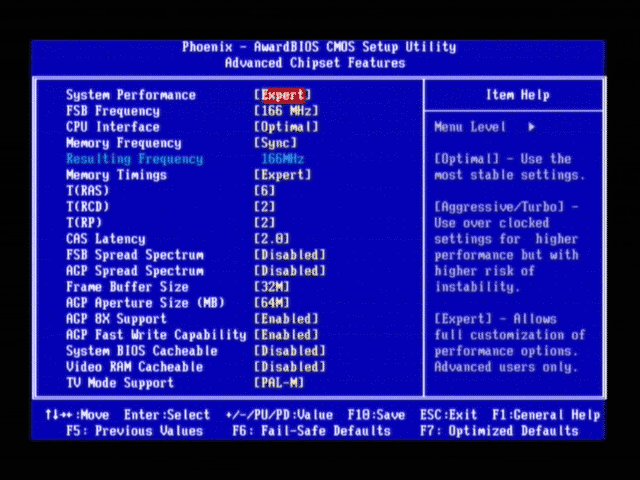Toggle FSB Spread Spectrum [Disabled] value
Screen dimensions: 640x480
pyautogui.click(x=290, y=255)
